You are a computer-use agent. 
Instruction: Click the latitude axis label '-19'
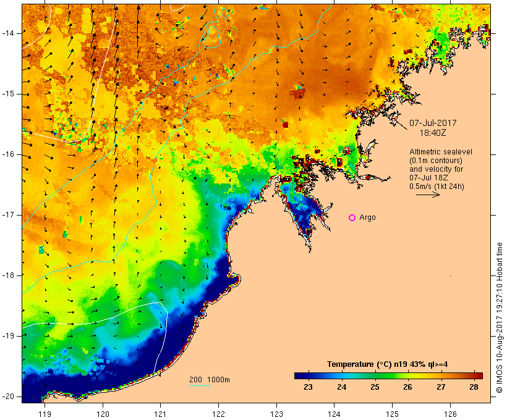(8, 336)
